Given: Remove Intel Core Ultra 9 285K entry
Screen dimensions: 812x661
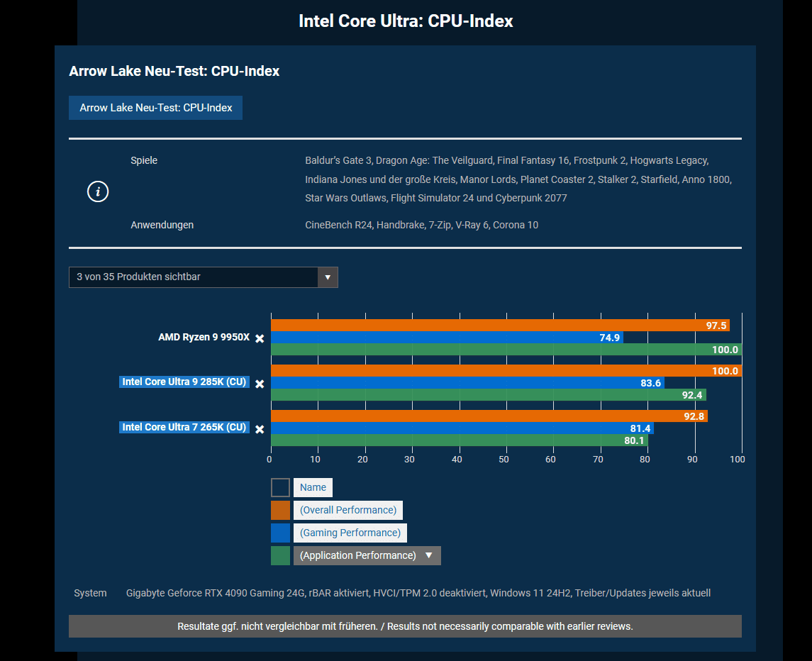Looking at the screenshot, I should click(260, 384).
